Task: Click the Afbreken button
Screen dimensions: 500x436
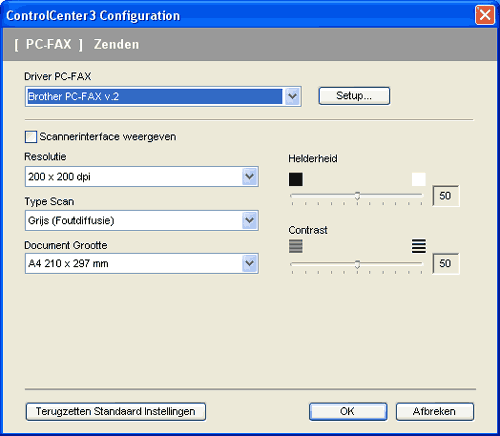Action: (435, 412)
